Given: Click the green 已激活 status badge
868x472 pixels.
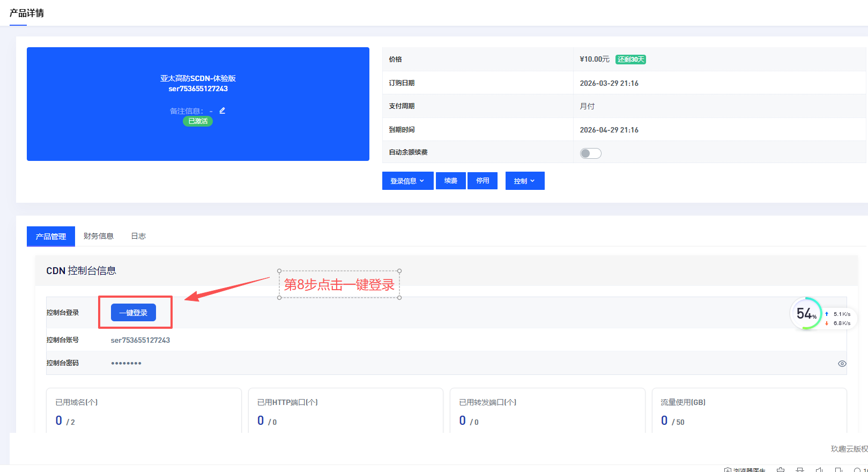Looking at the screenshot, I should (x=198, y=121).
